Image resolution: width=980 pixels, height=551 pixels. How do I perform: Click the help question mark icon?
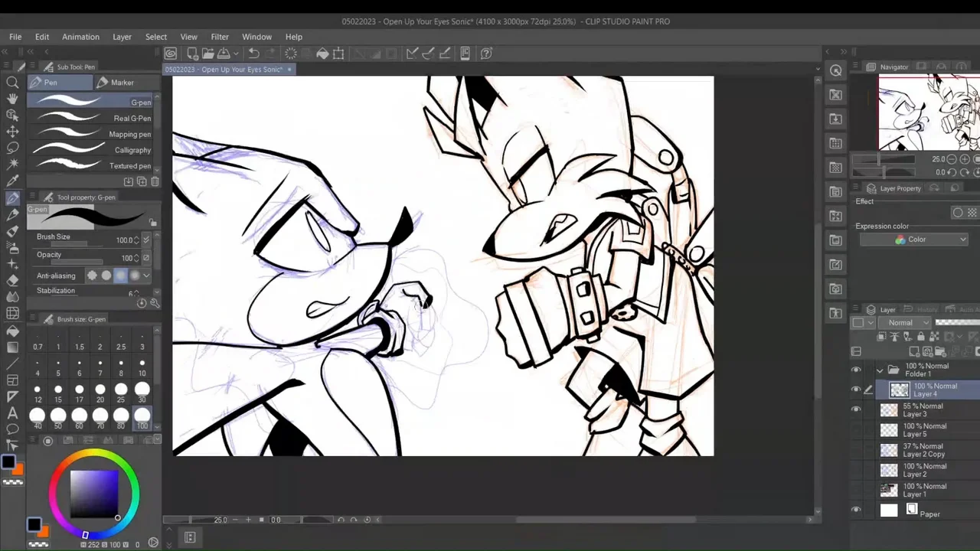486,54
